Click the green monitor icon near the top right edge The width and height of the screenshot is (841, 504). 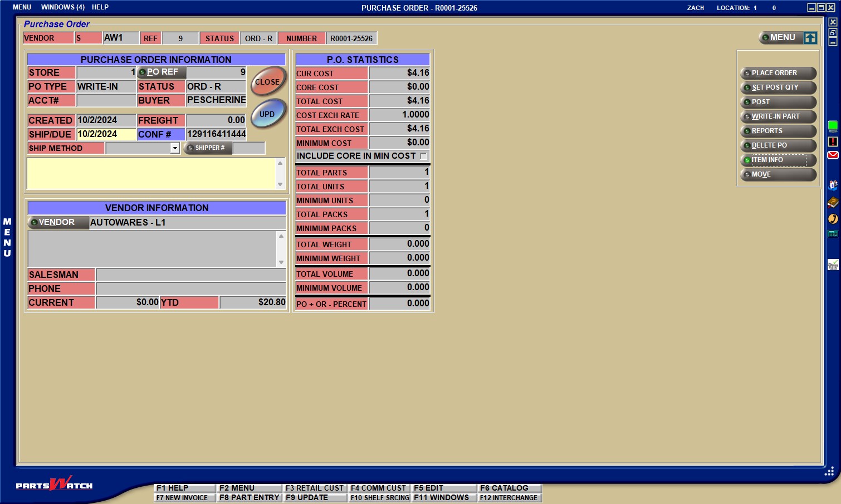832,125
